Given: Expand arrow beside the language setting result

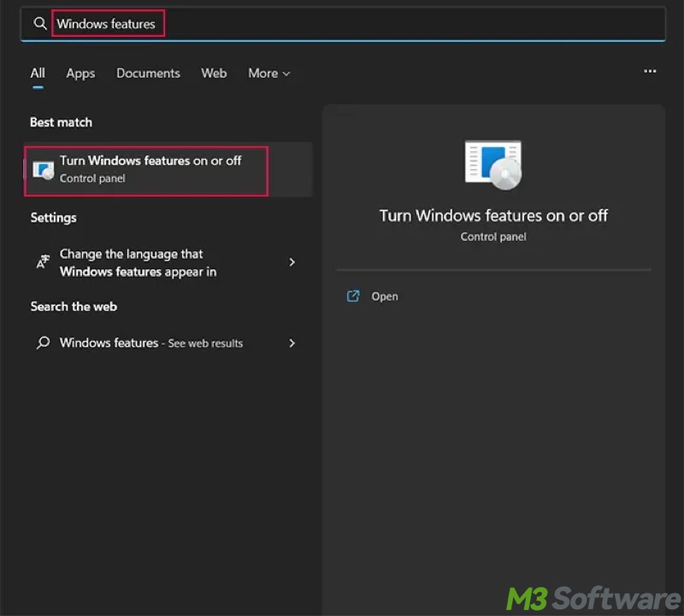Looking at the screenshot, I should (292, 262).
